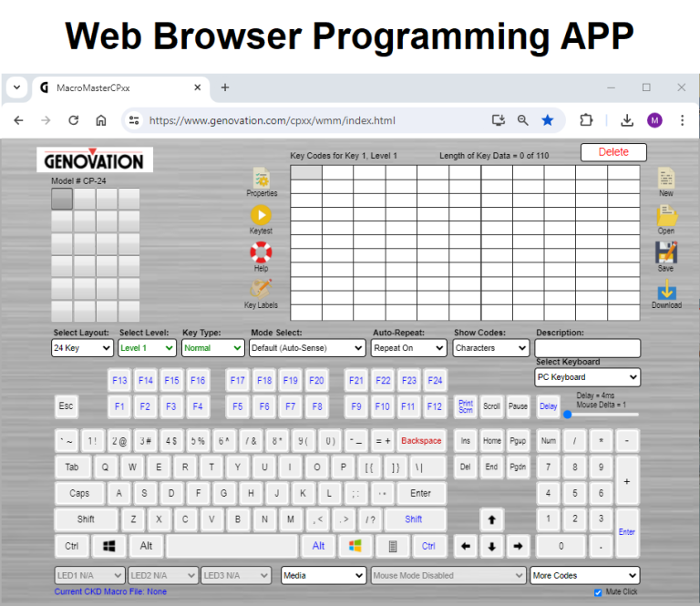This screenshot has height=606, width=700.
Task: Expand the Select Keyboard dropdown
Action: point(587,377)
